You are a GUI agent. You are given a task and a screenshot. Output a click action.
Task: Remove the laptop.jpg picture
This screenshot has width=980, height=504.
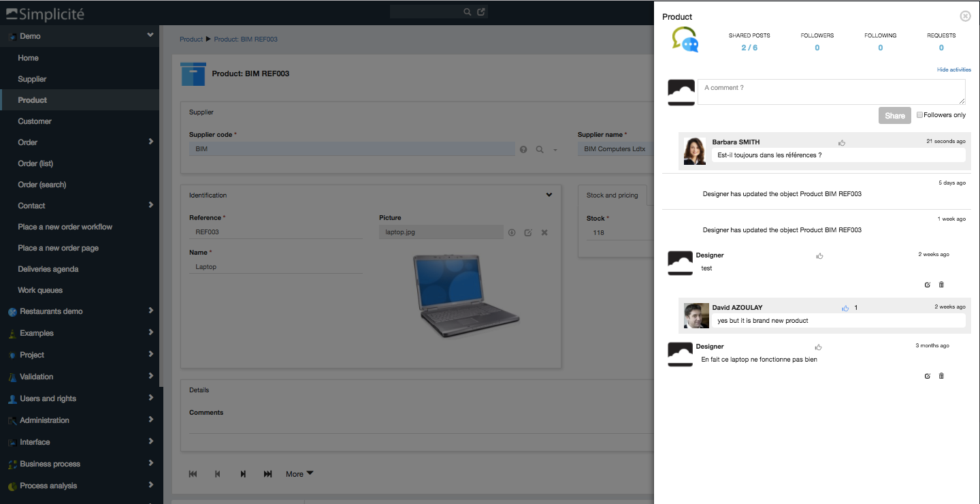point(544,232)
